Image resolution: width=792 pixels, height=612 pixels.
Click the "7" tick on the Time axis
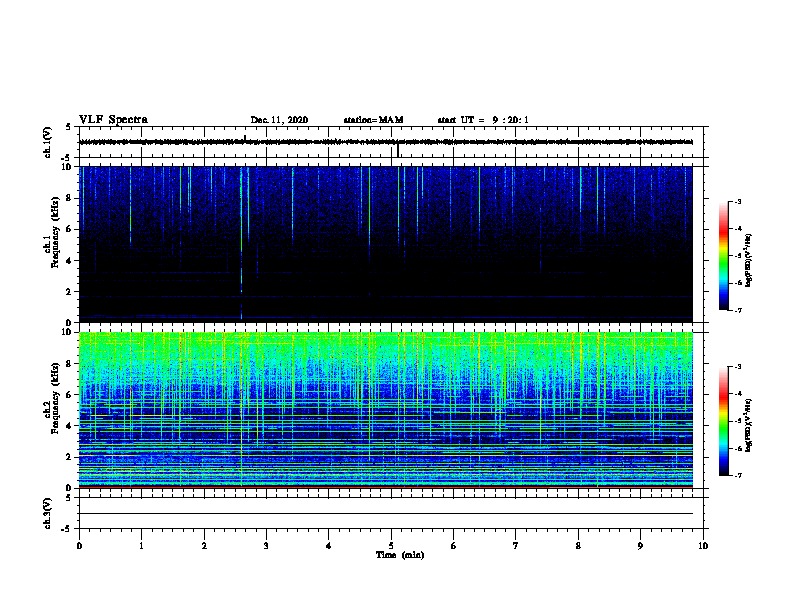click(516, 546)
